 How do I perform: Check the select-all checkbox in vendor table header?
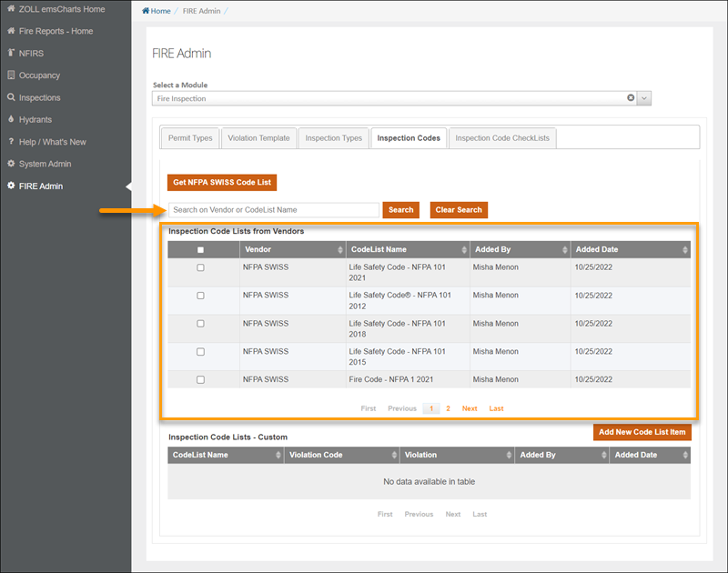click(x=200, y=249)
